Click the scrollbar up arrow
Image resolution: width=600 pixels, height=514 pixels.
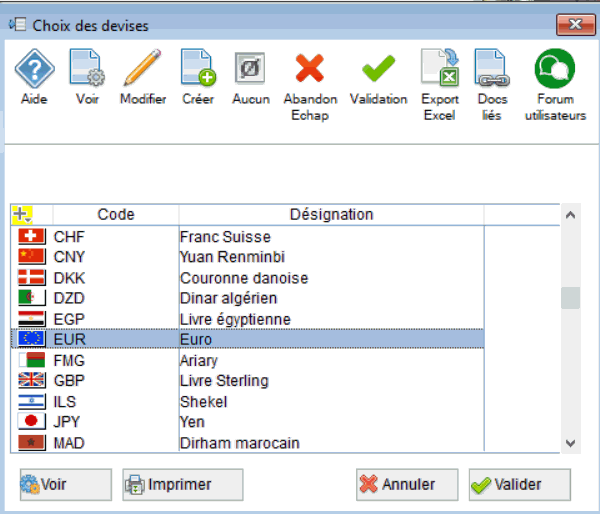pos(571,215)
